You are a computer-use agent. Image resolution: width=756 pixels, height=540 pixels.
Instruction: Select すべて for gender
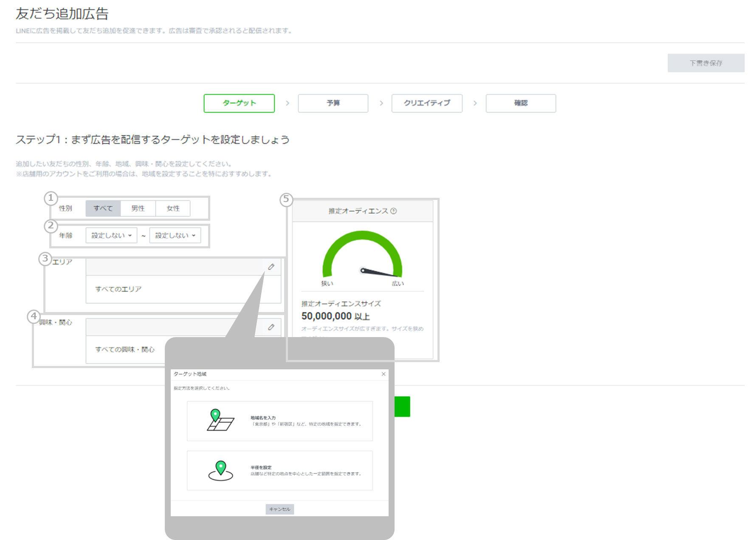pos(103,208)
